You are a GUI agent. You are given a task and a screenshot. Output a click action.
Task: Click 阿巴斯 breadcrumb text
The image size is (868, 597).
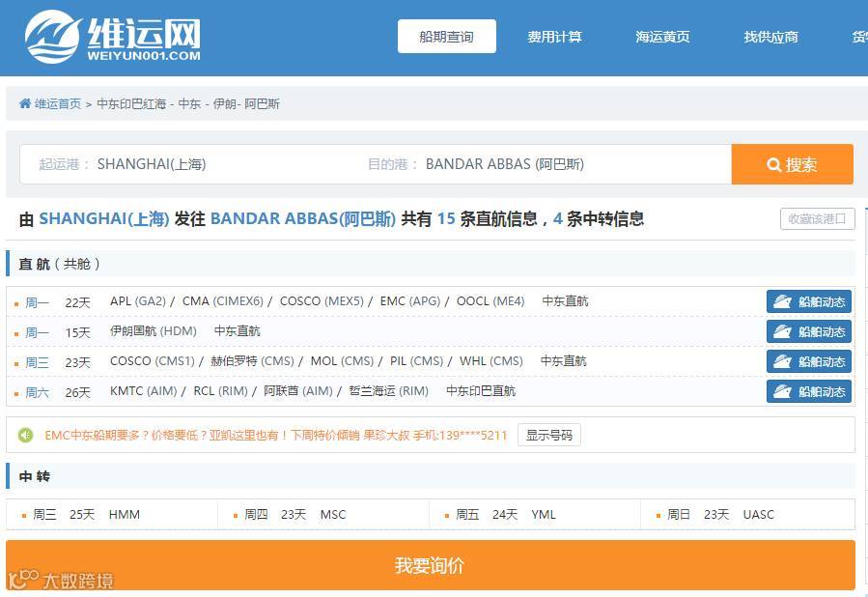click(263, 103)
